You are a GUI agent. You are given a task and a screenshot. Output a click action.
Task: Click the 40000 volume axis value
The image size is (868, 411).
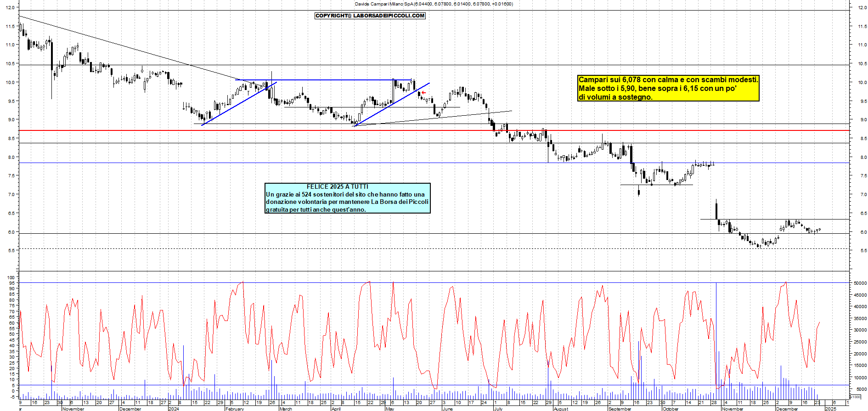tap(860, 307)
